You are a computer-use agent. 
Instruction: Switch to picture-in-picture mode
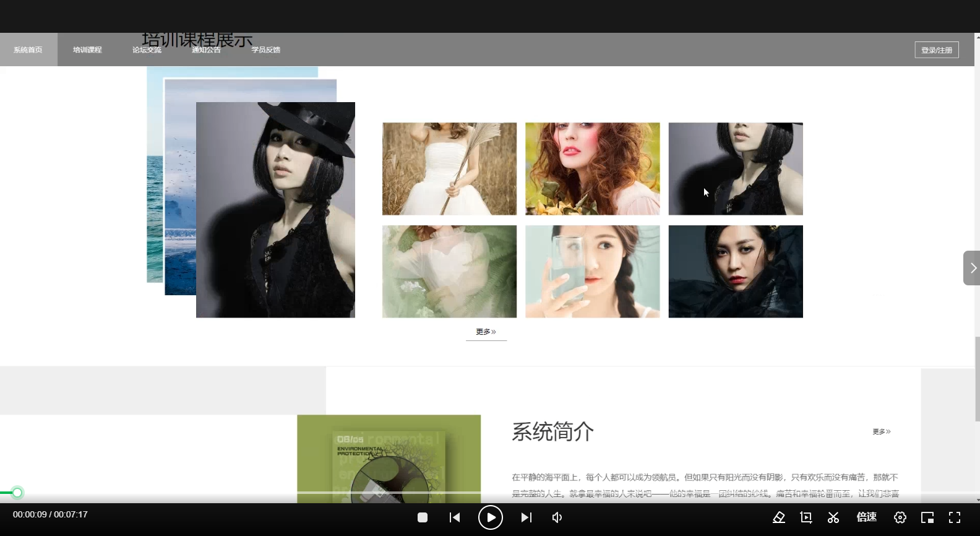927,517
